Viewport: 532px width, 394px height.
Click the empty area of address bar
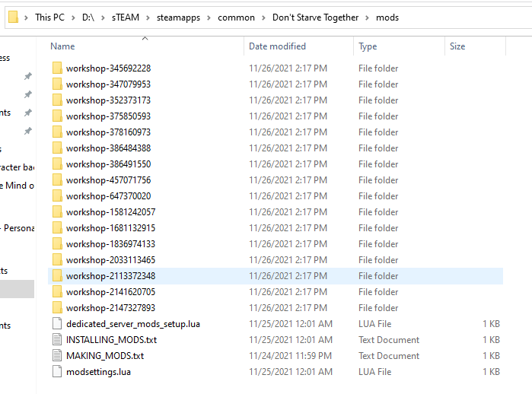464,17
